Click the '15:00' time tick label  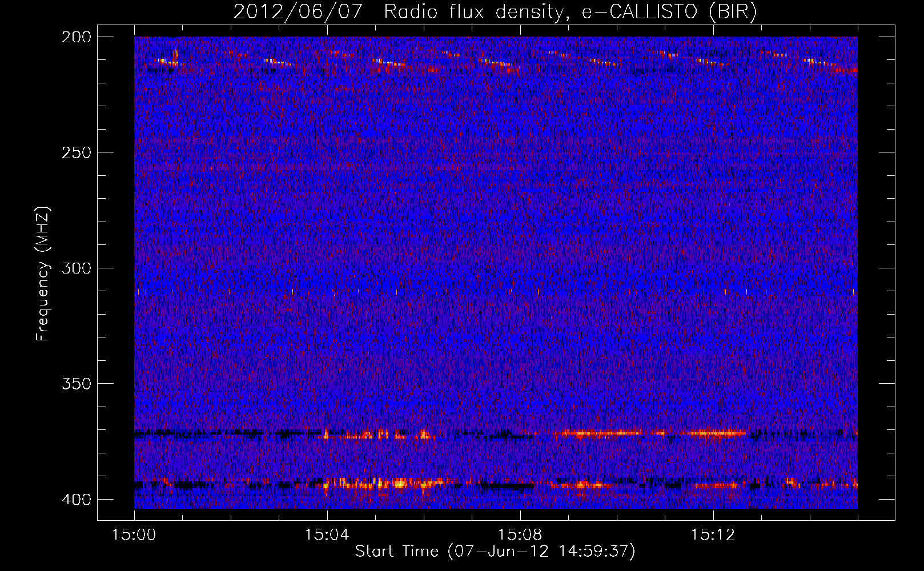[x=134, y=535]
